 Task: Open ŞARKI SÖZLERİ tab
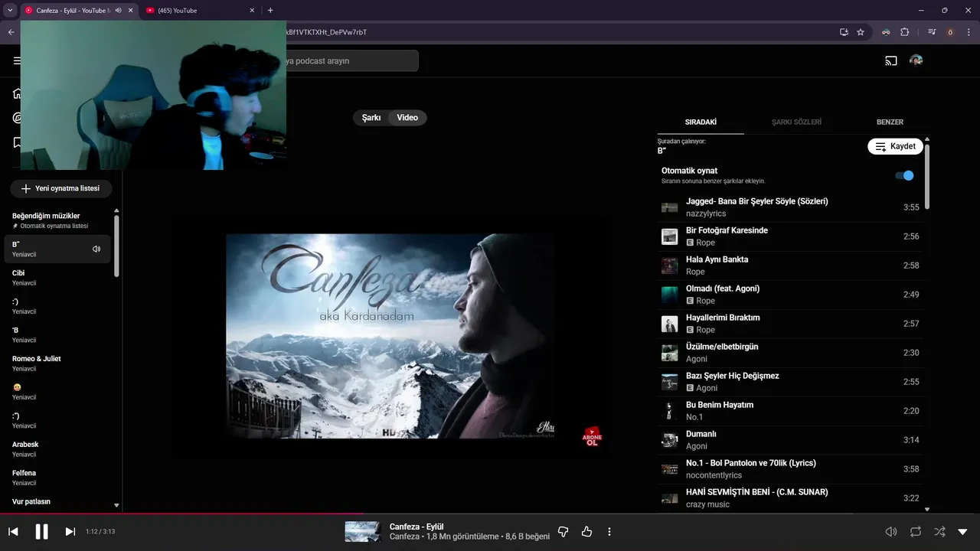point(796,122)
